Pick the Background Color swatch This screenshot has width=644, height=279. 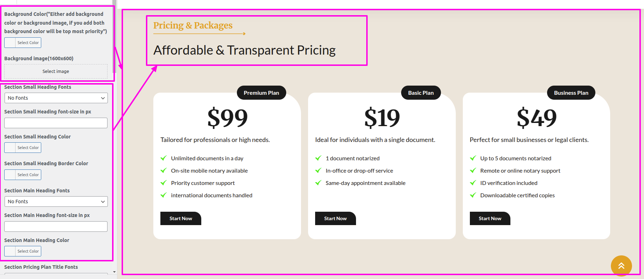10,43
